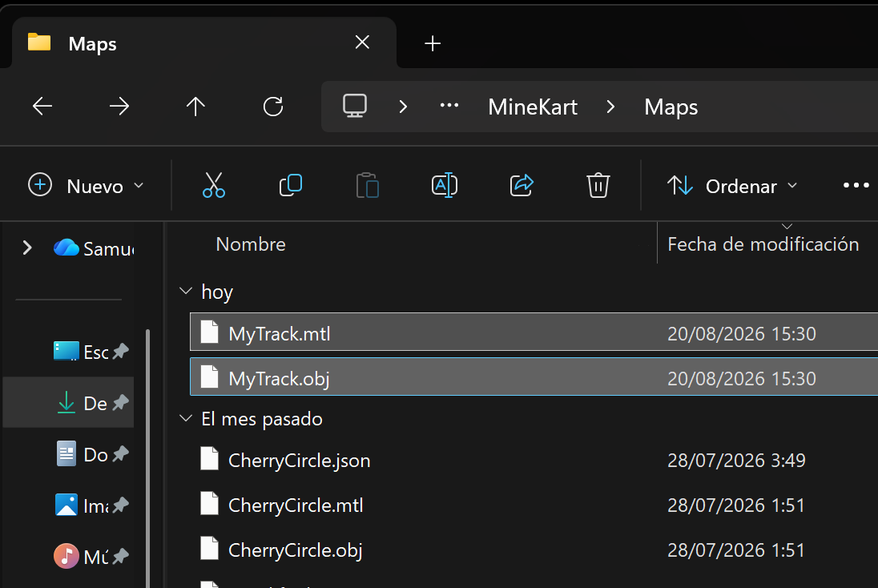Select the MyTrack.mtl file
878x588 pixels.
(x=534, y=332)
